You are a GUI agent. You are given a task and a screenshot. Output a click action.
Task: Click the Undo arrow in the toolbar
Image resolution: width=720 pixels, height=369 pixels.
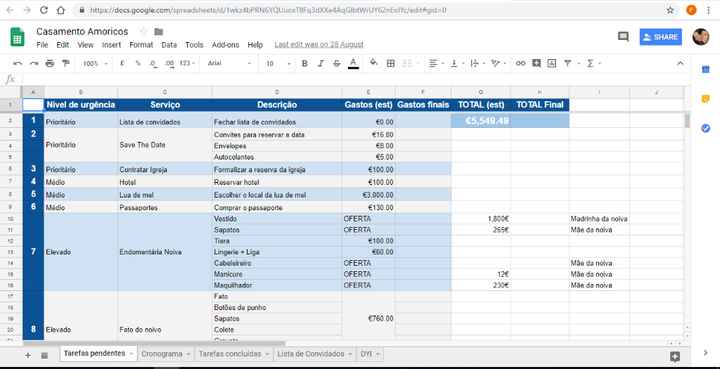[18, 63]
